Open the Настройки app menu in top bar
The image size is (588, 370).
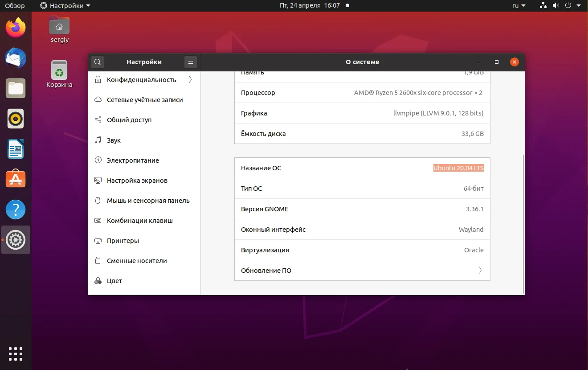point(65,6)
